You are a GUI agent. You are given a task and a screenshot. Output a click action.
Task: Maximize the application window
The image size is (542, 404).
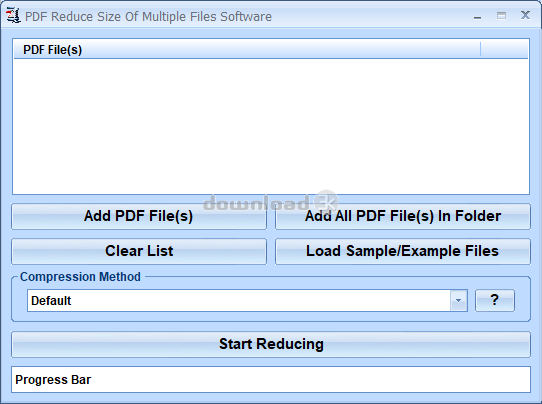(x=501, y=16)
